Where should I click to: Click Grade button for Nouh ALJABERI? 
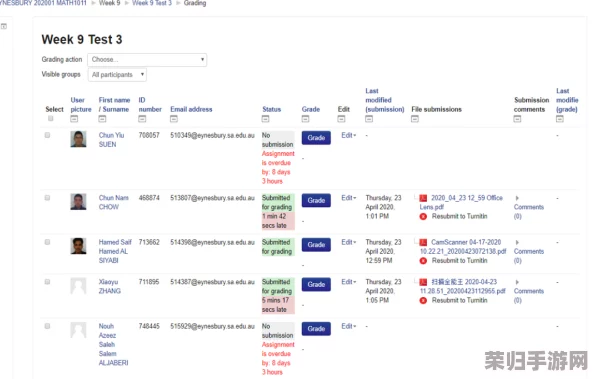coord(316,329)
